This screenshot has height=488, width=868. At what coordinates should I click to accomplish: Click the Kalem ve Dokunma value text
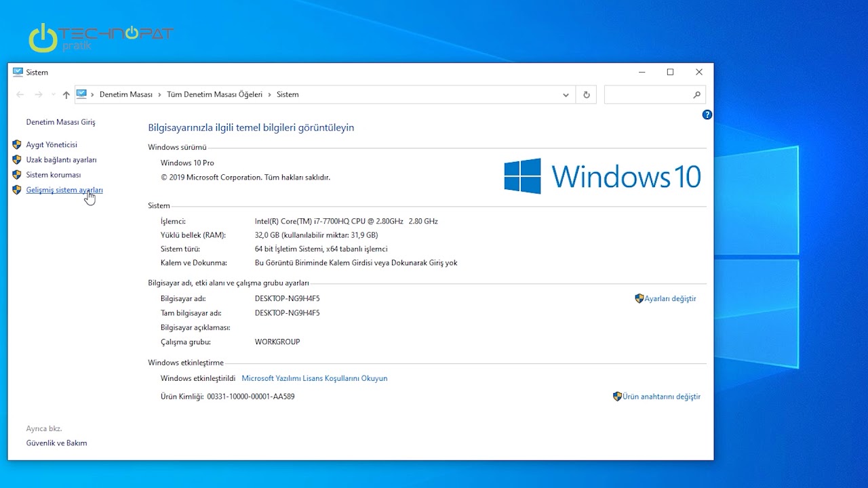click(x=356, y=263)
